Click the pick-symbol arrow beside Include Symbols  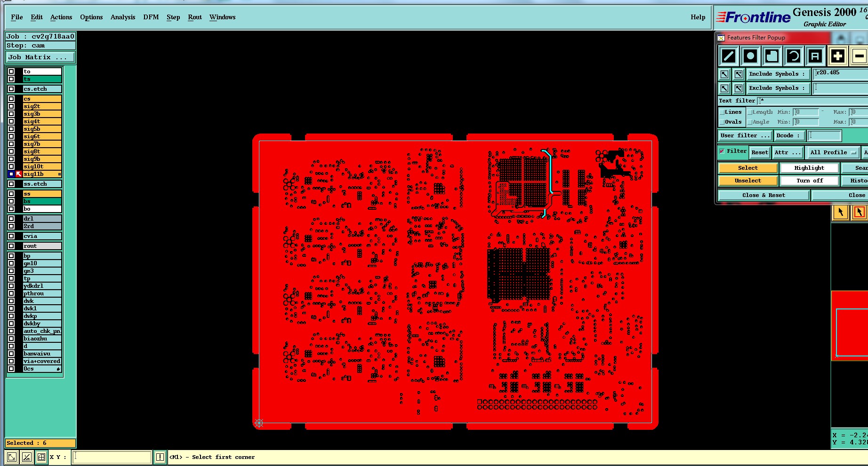coord(724,74)
